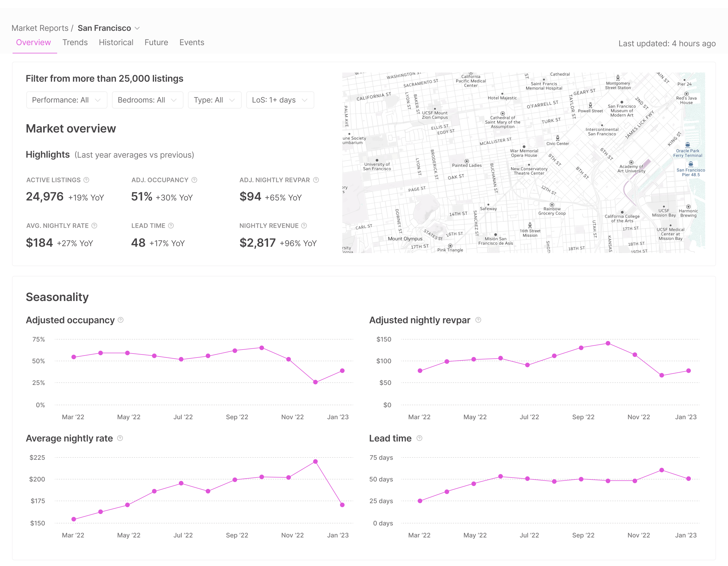
Task: Open the LoS: 1+ days dropdown
Action: tap(280, 100)
